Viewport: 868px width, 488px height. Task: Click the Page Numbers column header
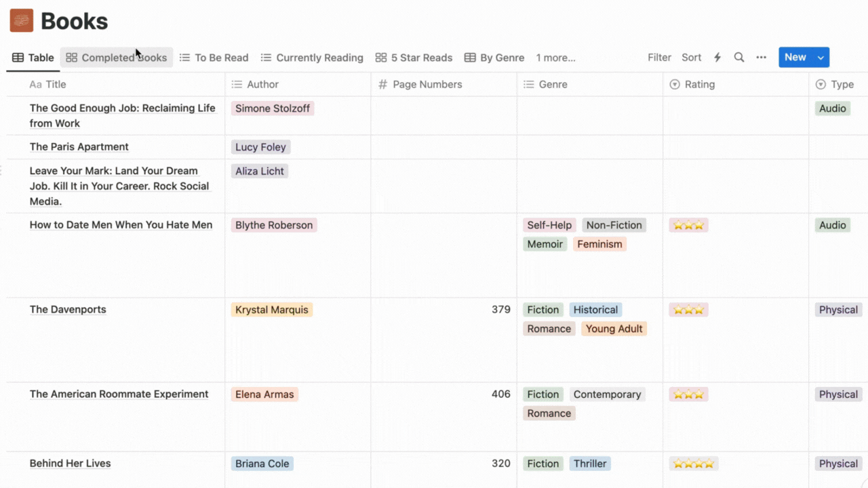coord(427,85)
